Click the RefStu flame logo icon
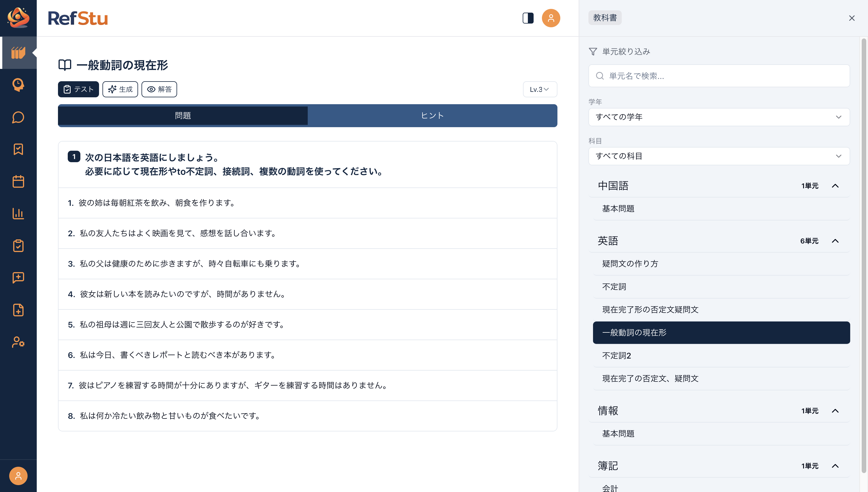 [x=18, y=18]
